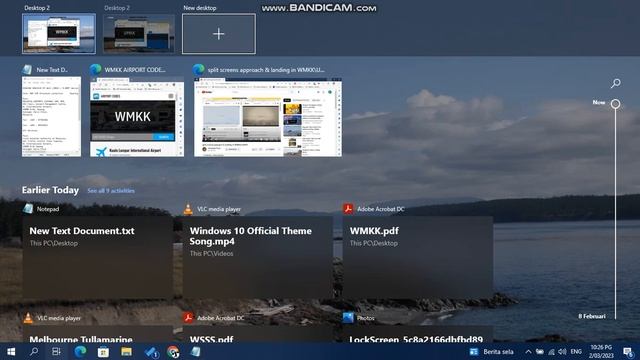Click the Adobe Acrobat icon above WMKK.pdf
This screenshot has width=640, height=360.
(x=348, y=209)
